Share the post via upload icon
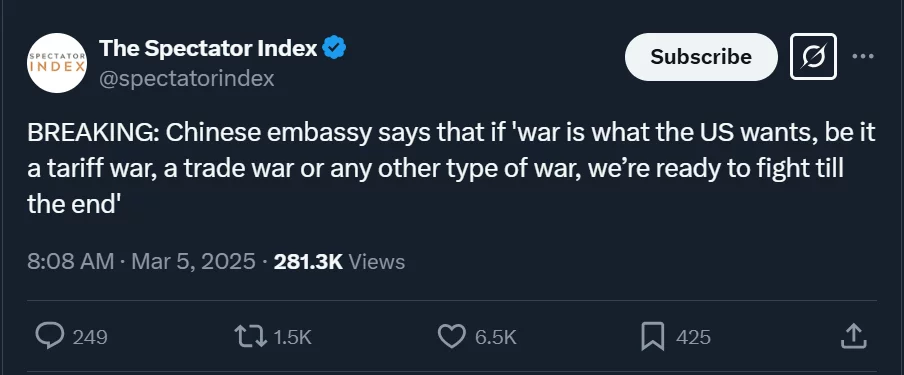Screen dimensions: 904x375 [x=853, y=336]
